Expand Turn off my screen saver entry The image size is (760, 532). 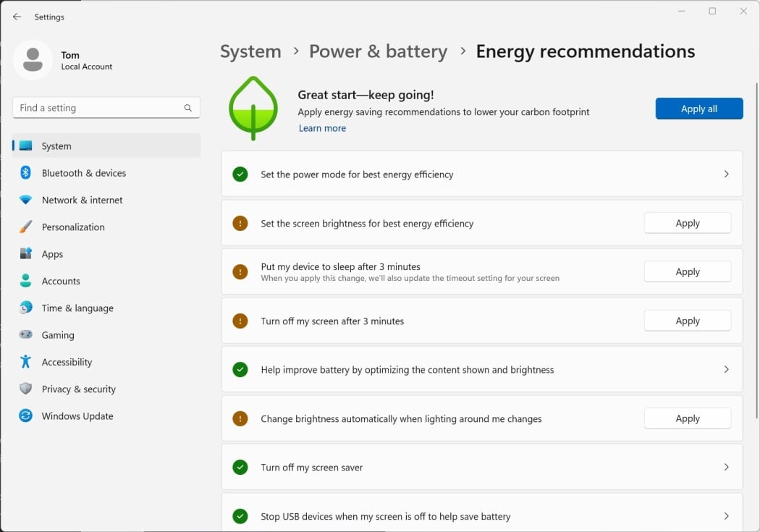click(726, 467)
